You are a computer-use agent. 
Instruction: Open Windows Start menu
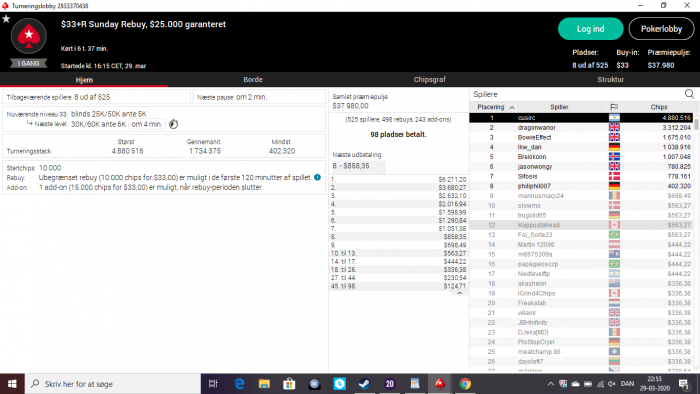coord(12,384)
